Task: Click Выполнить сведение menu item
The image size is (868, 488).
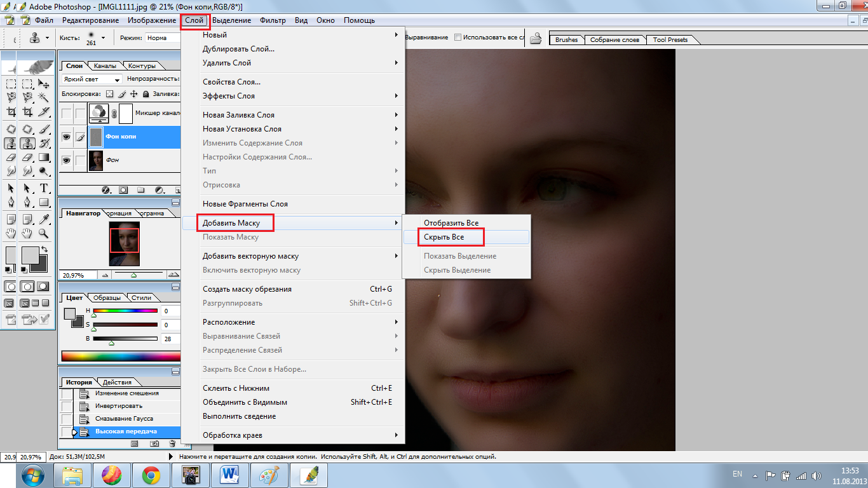Action: coord(293,416)
